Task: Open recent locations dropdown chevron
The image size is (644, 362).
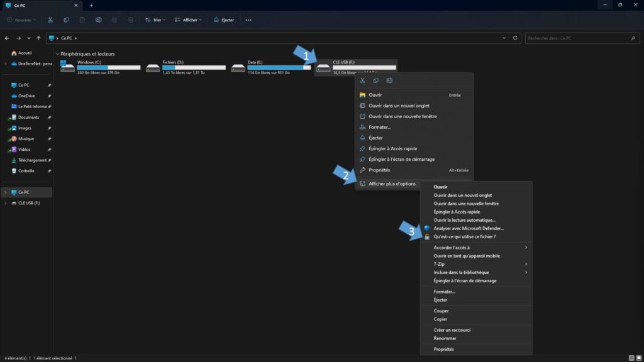Action: click(x=29, y=38)
